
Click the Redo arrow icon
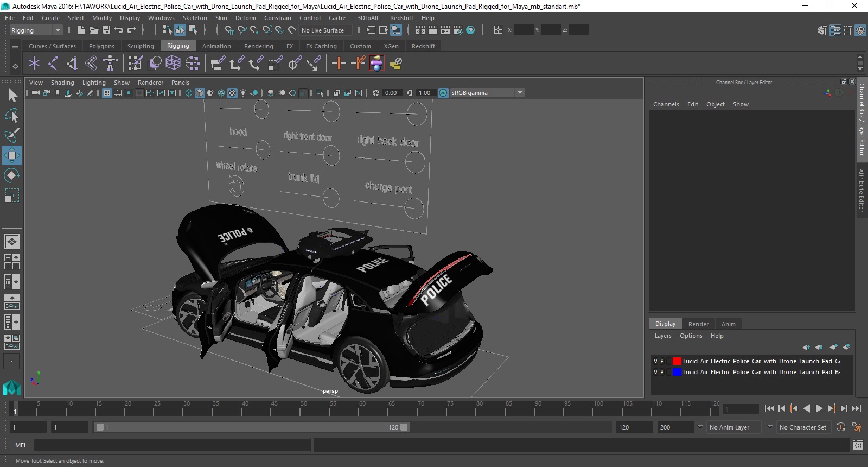coord(131,30)
